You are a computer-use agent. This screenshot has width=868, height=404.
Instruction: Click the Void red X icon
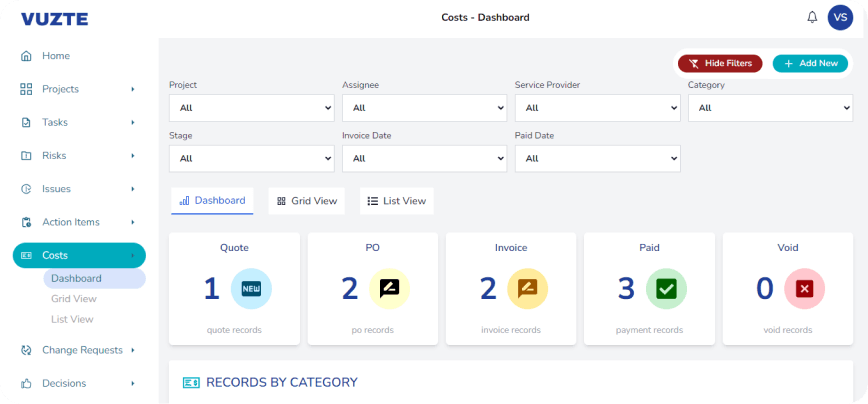[804, 288]
